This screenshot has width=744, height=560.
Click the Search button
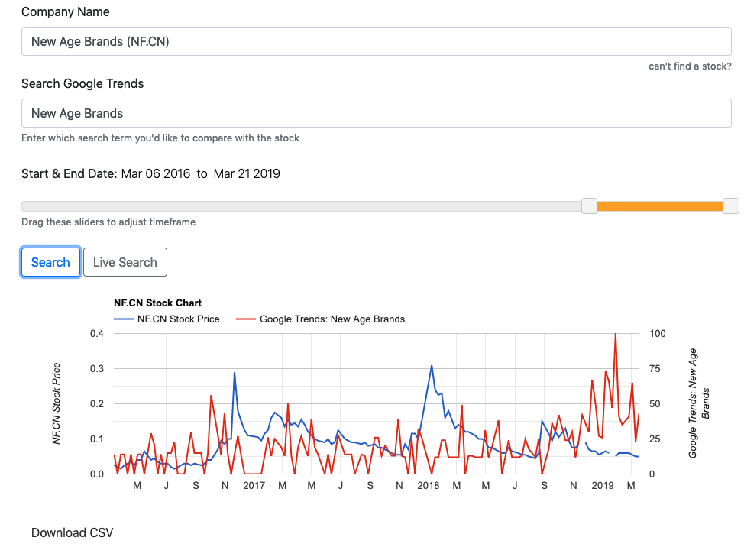[50, 262]
